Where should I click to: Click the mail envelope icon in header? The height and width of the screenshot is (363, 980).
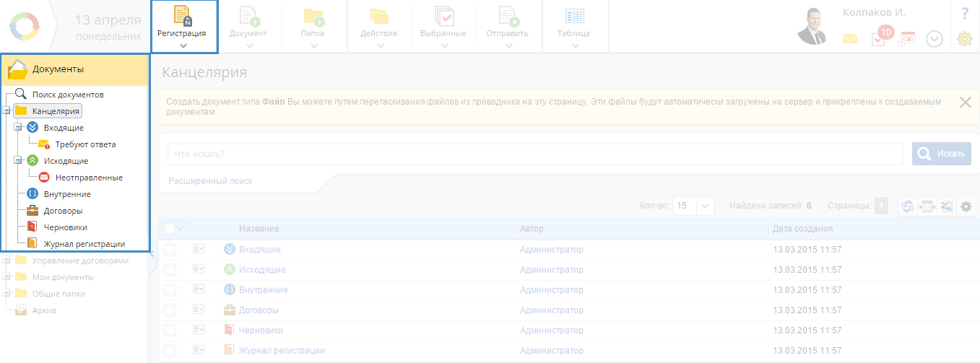coord(849,39)
